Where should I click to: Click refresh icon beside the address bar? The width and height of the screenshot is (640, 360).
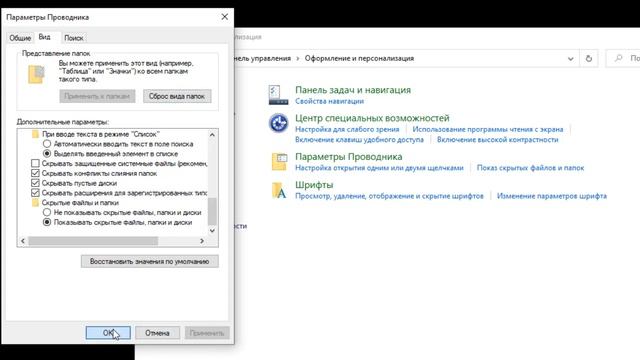click(589, 58)
